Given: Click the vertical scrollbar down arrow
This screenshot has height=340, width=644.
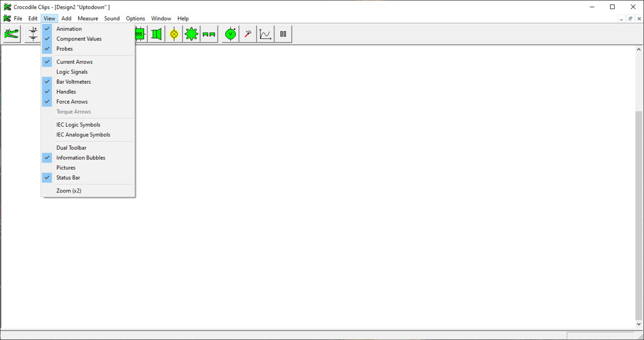Looking at the screenshot, I should pos(639,323).
